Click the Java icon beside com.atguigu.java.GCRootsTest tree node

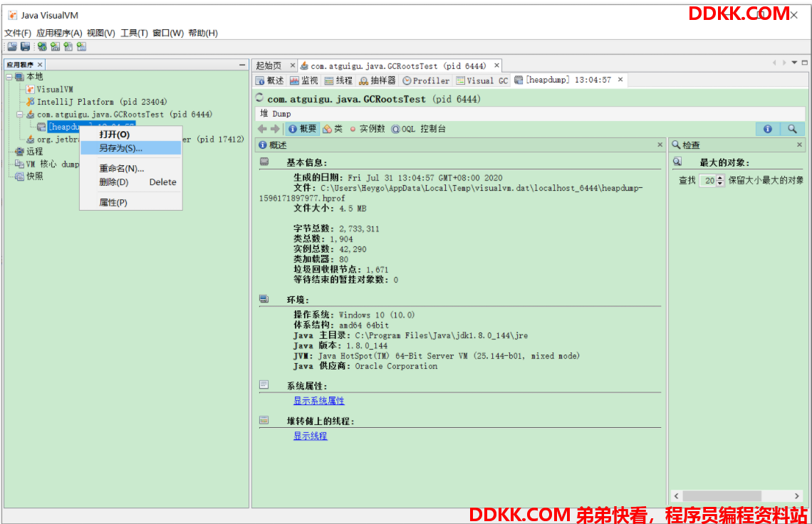pyautogui.click(x=31, y=114)
